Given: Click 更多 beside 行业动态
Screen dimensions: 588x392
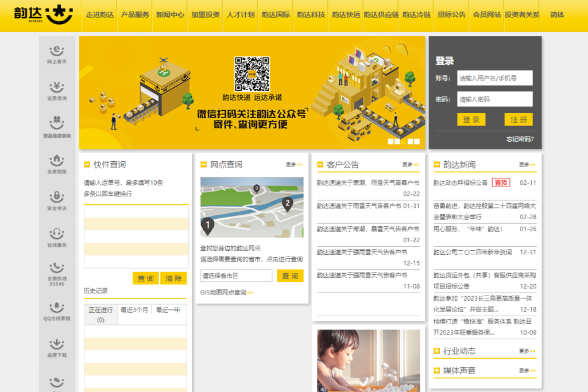Looking at the screenshot, I should 527,351.
